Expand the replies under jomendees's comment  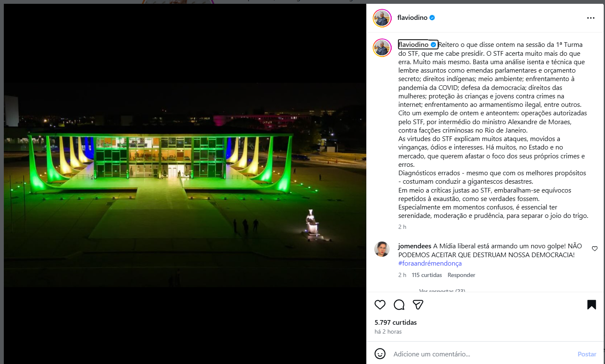pyautogui.click(x=442, y=291)
